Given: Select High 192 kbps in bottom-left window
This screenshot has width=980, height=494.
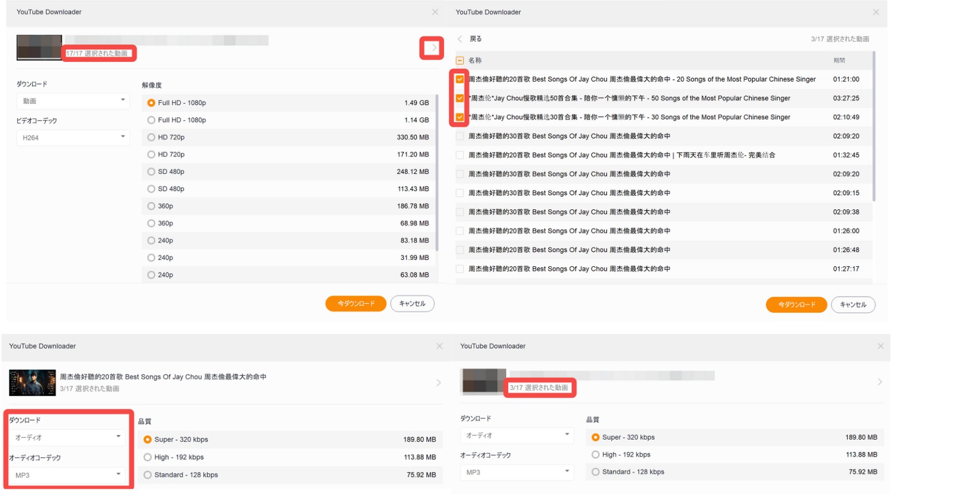Looking at the screenshot, I should click(x=147, y=457).
